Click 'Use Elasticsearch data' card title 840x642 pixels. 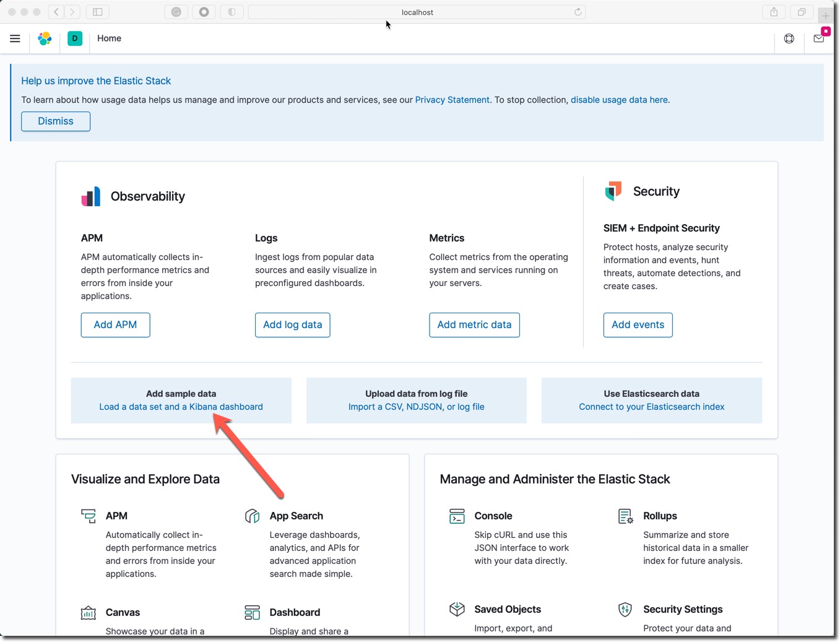(651, 394)
